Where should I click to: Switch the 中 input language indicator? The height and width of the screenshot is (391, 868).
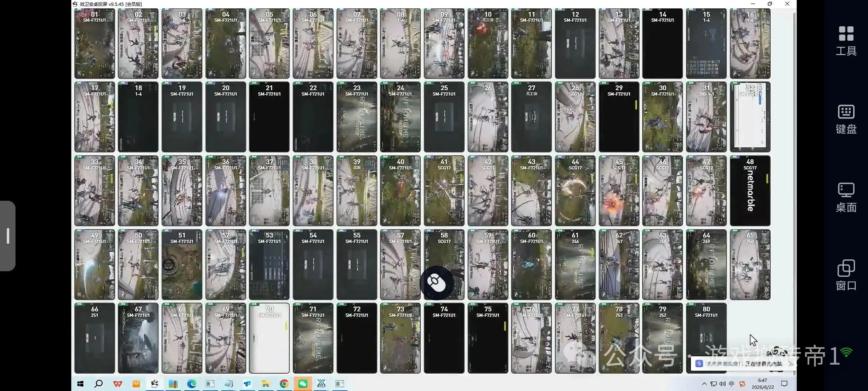point(732,384)
